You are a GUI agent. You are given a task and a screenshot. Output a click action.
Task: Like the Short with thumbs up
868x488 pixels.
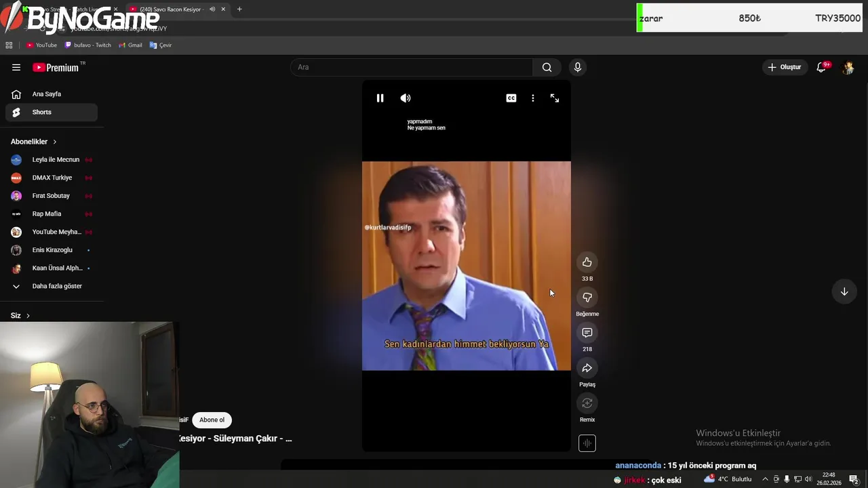587,262
